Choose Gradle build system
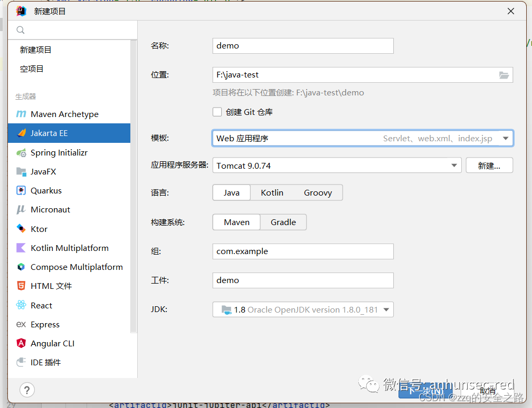 [x=283, y=222]
